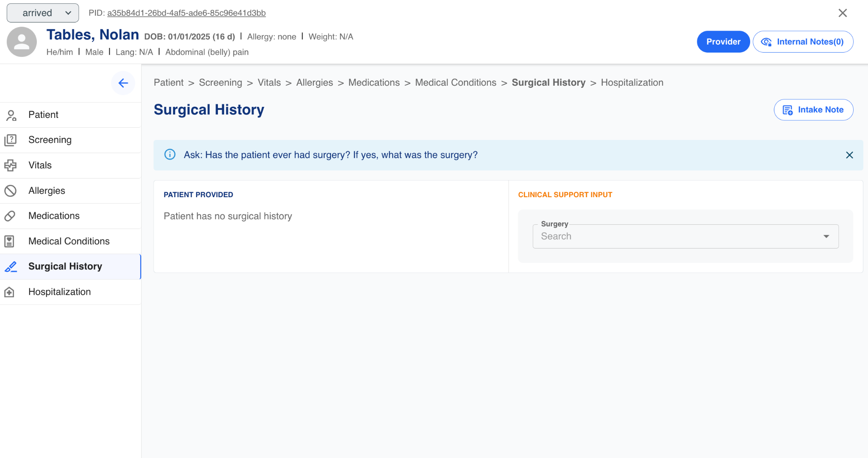Click the Screening question-mark icon

(x=11, y=140)
